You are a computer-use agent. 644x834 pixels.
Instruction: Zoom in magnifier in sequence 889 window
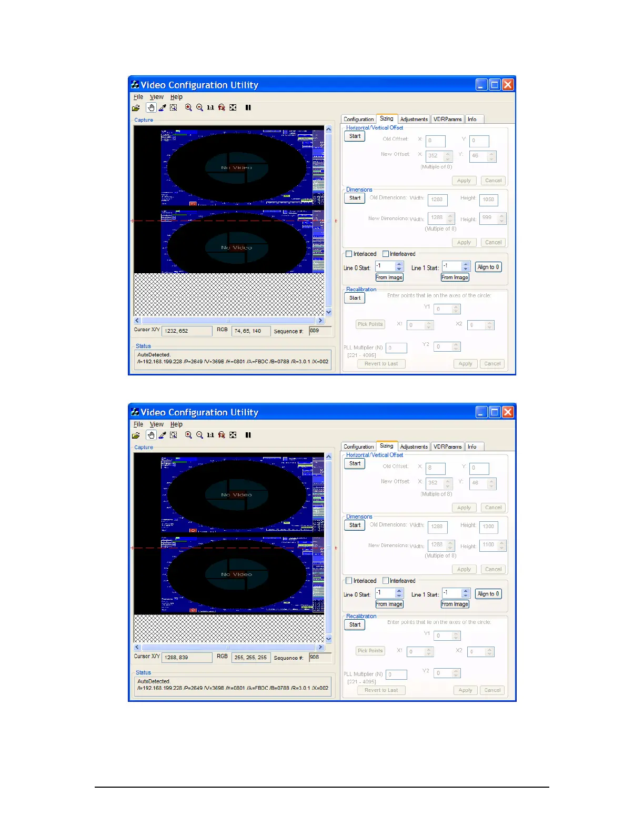pyautogui.click(x=188, y=107)
